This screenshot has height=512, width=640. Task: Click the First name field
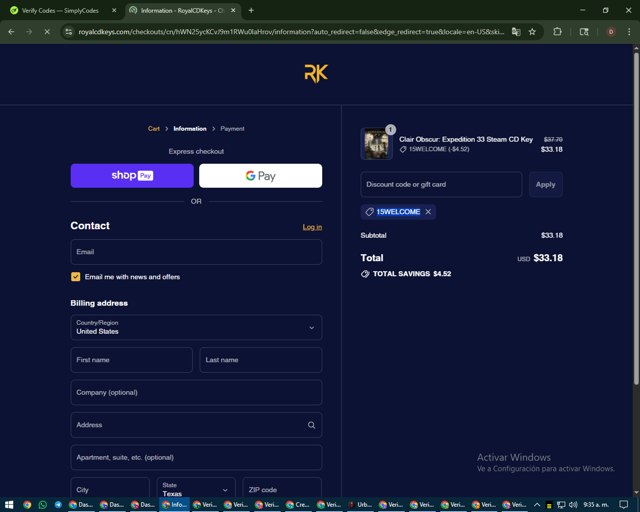[x=131, y=360]
